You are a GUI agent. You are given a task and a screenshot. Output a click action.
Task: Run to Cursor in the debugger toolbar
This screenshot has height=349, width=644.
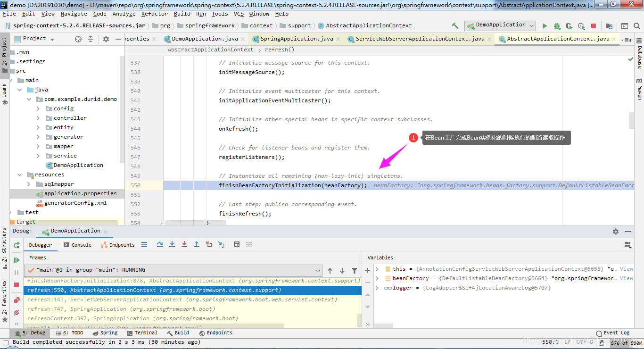pos(221,244)
